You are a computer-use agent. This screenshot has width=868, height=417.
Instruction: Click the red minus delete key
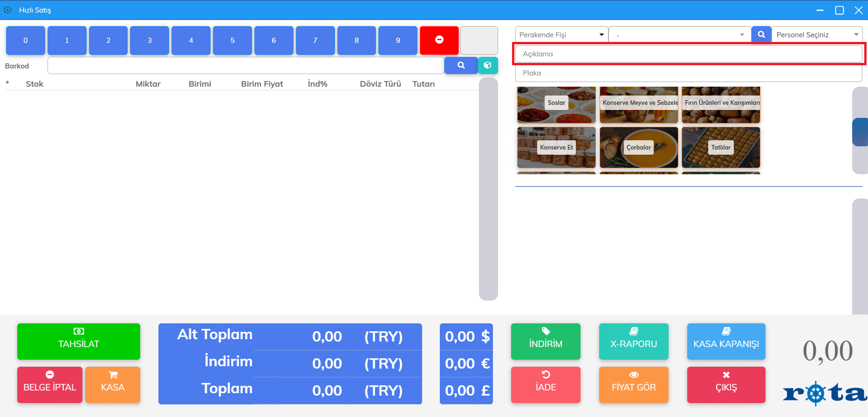click(x=439, y=41)
